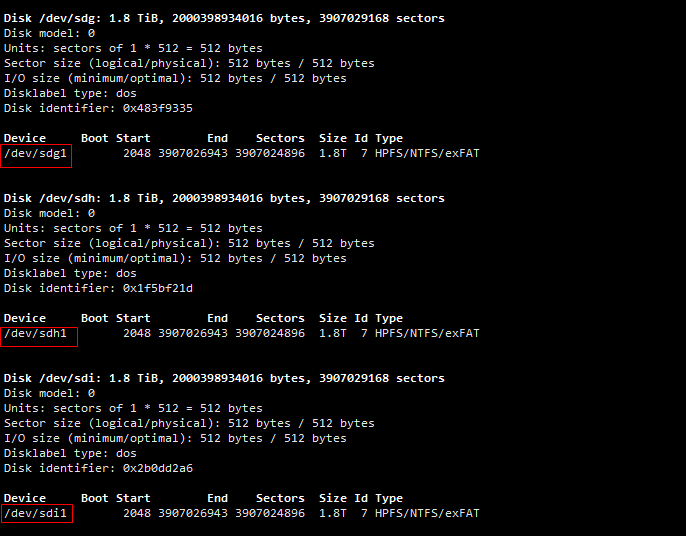Viewport: 686px width, 536px height.
Task: Click HPFS/NTFS/exFAT type of sdi1
Action: coord(427,513)
